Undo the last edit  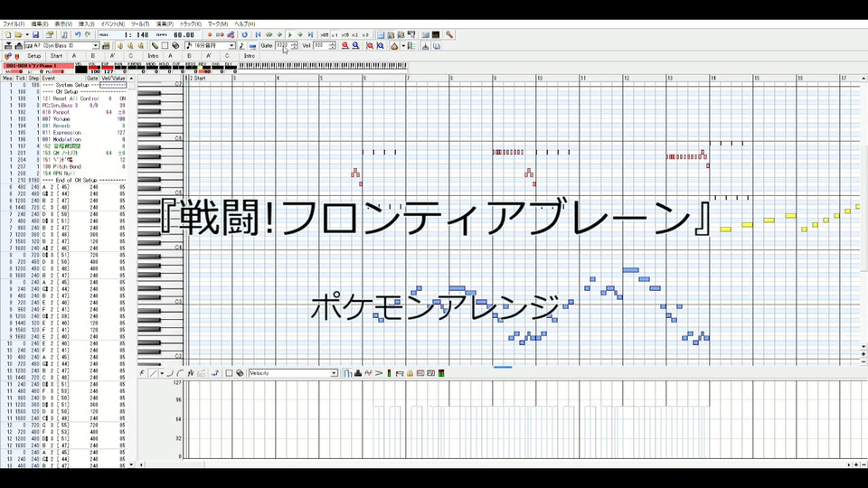tap(78, 35)
